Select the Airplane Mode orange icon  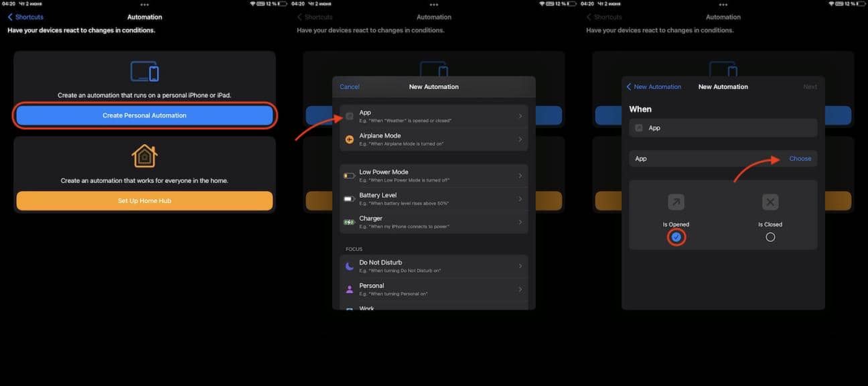[349, 139]
